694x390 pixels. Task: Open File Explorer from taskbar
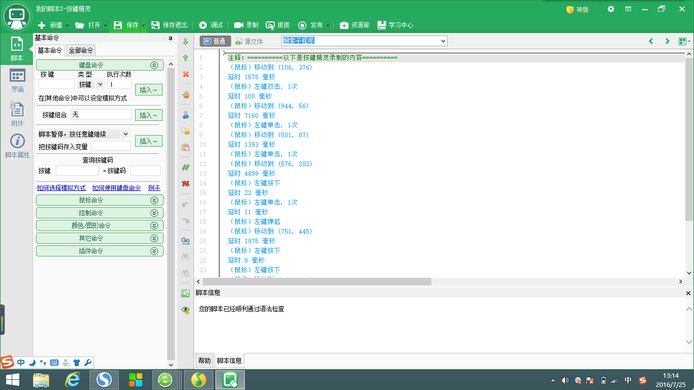(41, 380)
